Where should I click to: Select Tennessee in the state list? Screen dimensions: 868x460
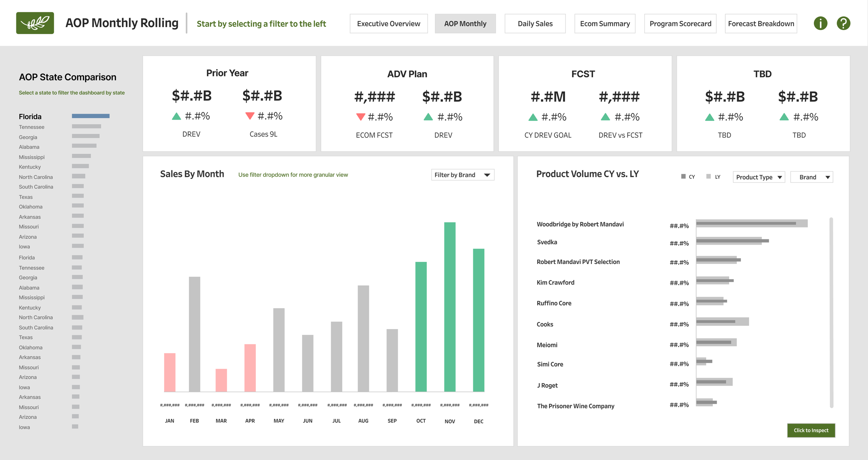[x=32, y=127]
